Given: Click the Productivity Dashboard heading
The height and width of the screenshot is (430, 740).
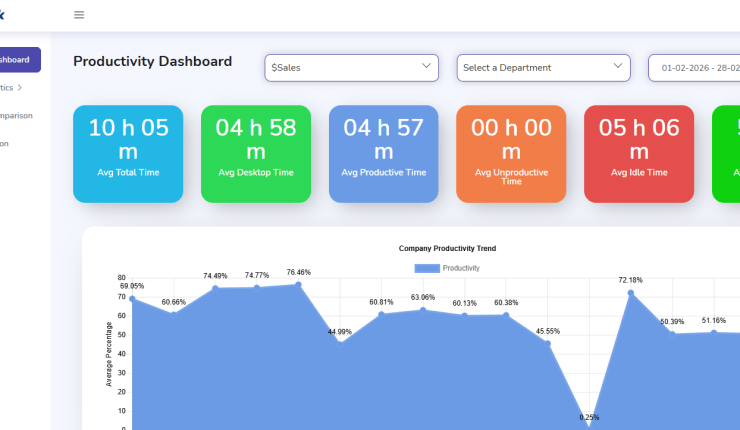Looking at the screenshot, I should click(152, 62).
